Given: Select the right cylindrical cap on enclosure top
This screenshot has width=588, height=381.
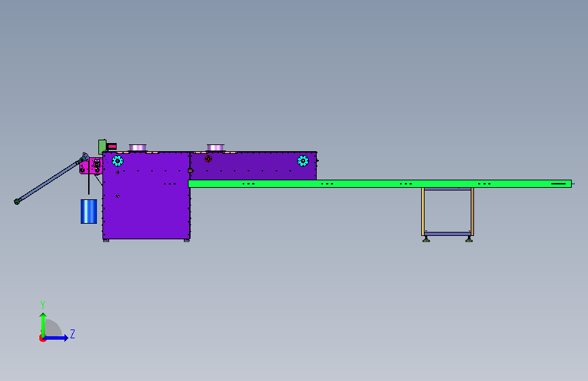Looking at the screenshot, I should (x=216, y=148).
